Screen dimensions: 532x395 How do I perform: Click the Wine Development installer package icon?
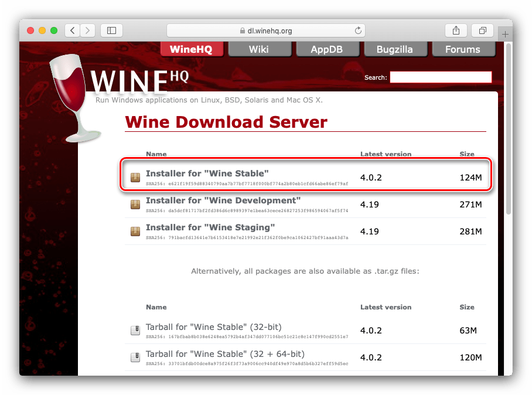coord(135,204)
